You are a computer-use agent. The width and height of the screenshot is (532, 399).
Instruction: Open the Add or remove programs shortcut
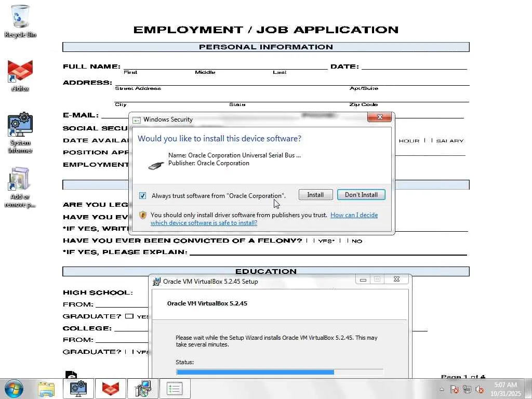point(20,187)
